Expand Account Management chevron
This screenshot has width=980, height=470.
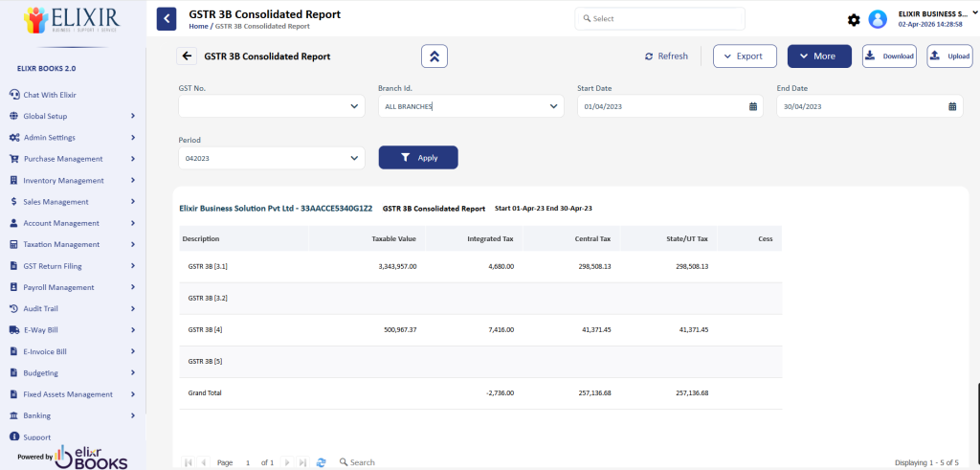[133, 223]
